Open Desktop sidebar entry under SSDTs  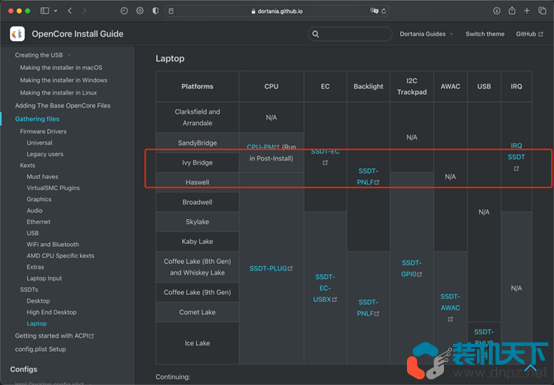point(38,301)
